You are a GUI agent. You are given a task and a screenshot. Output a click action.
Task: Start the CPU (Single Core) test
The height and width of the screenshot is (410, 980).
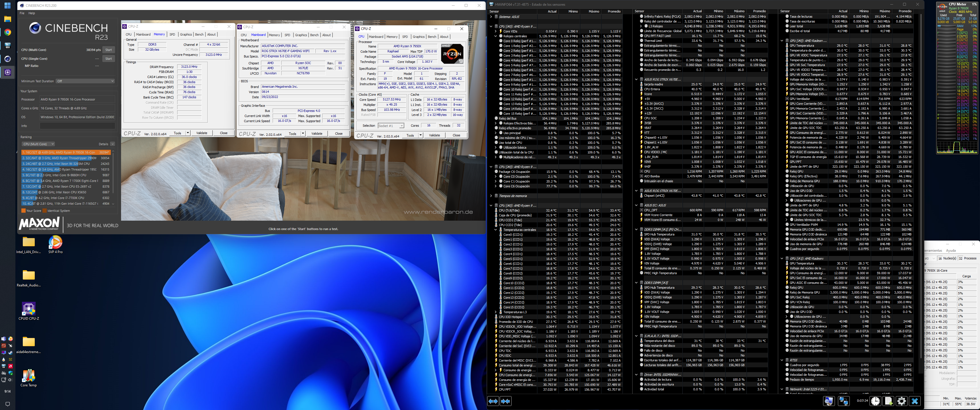click(x=109, y=59)
